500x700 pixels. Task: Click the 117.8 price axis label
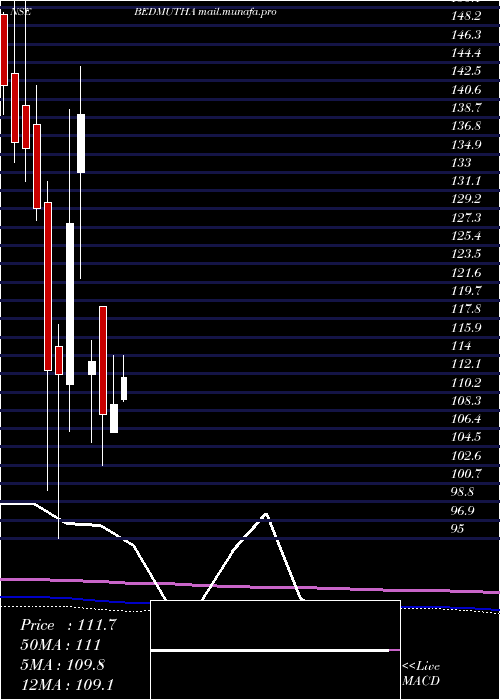tap(466, 309)
